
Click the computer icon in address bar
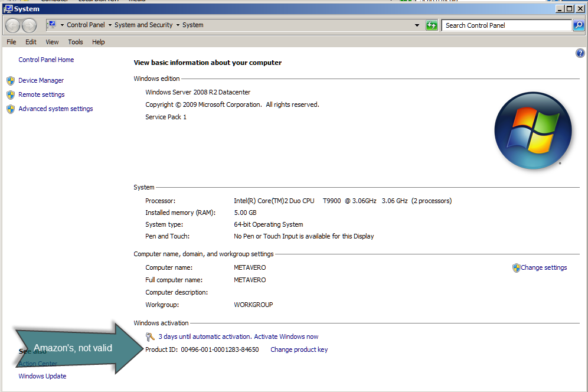click(x=52, y=25)
